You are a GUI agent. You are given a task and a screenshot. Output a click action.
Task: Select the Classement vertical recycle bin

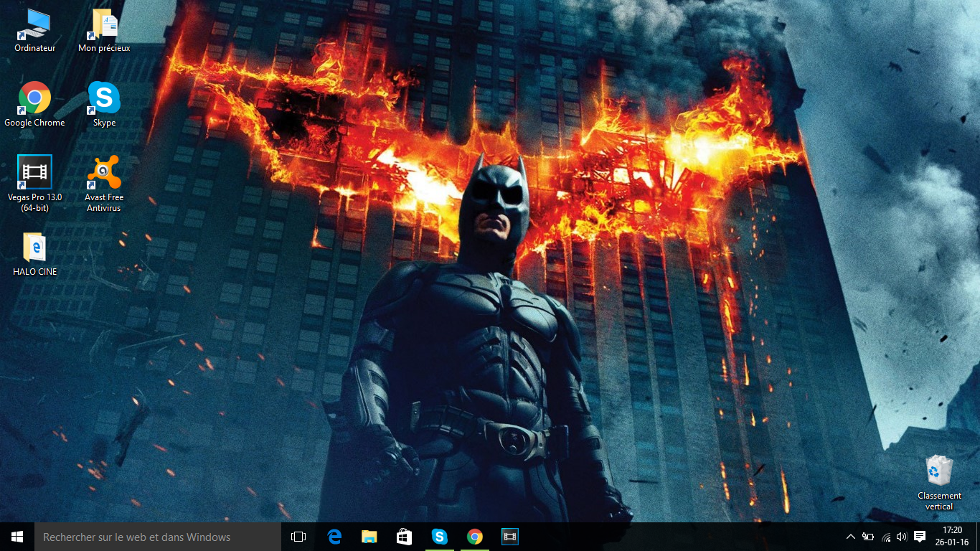click(939, 483)
